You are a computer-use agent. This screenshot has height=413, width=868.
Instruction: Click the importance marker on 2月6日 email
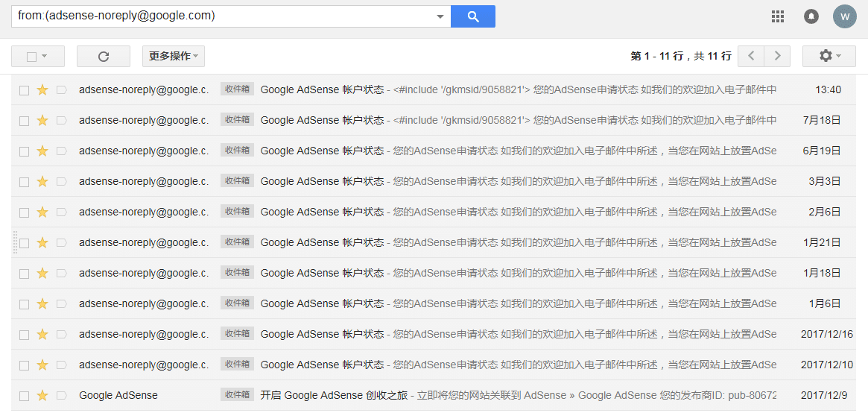point(61,212)
